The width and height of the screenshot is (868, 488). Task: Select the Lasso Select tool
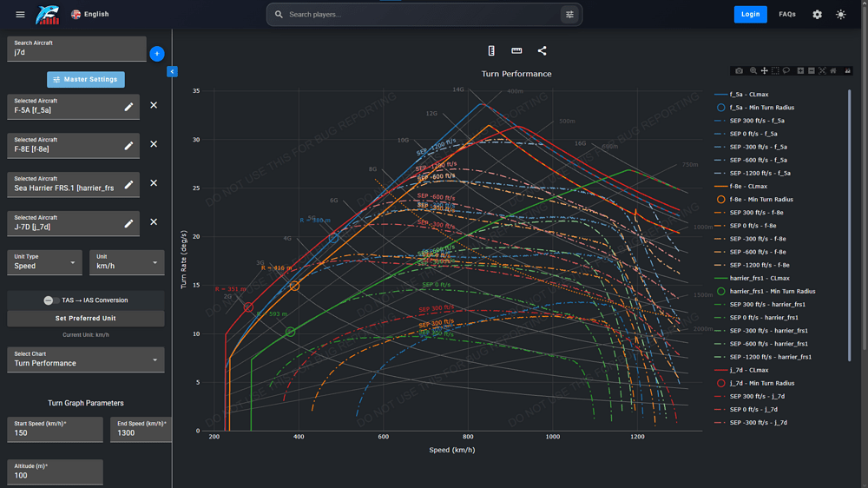point(786,71)
